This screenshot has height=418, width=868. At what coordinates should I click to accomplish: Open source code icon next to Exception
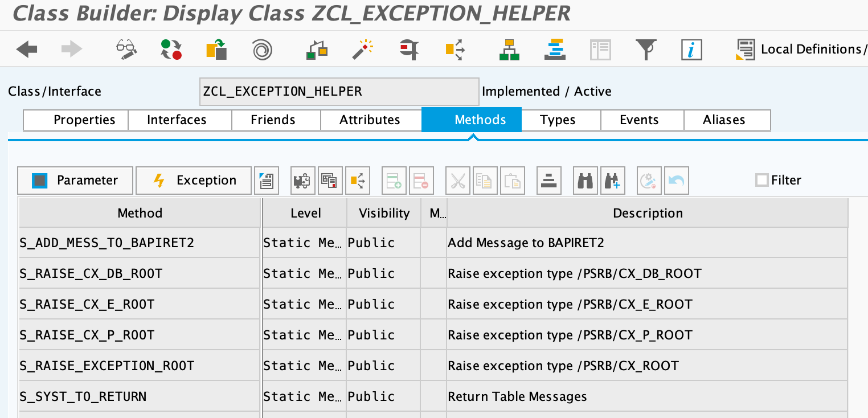tap(266, 181)
